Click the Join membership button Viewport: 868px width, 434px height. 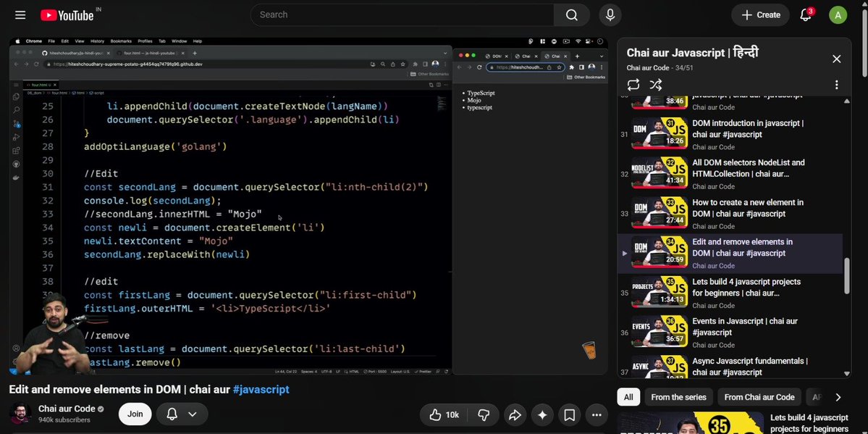[135, 414]
